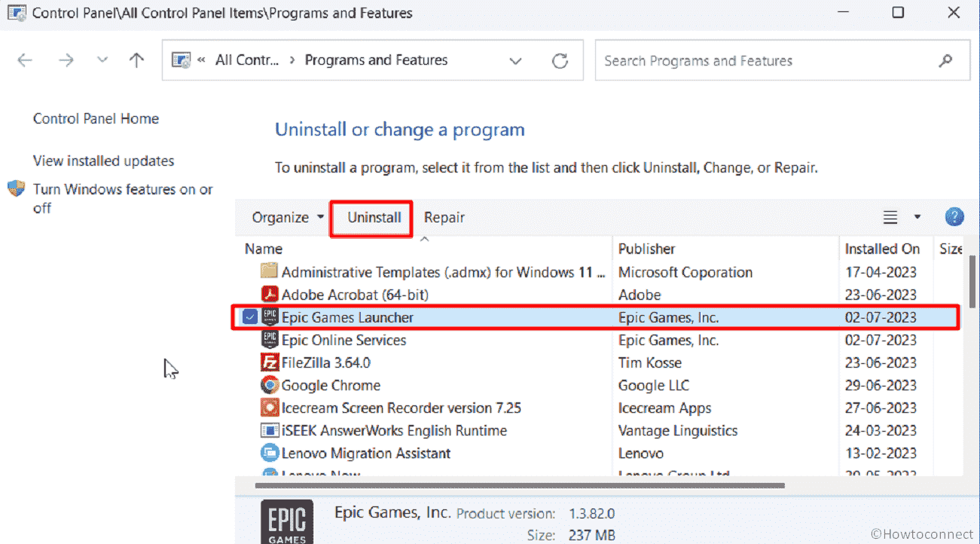Click the Epic Online Services icon
The height and width of the screenshot is (544, 980).
coord(269,340)
